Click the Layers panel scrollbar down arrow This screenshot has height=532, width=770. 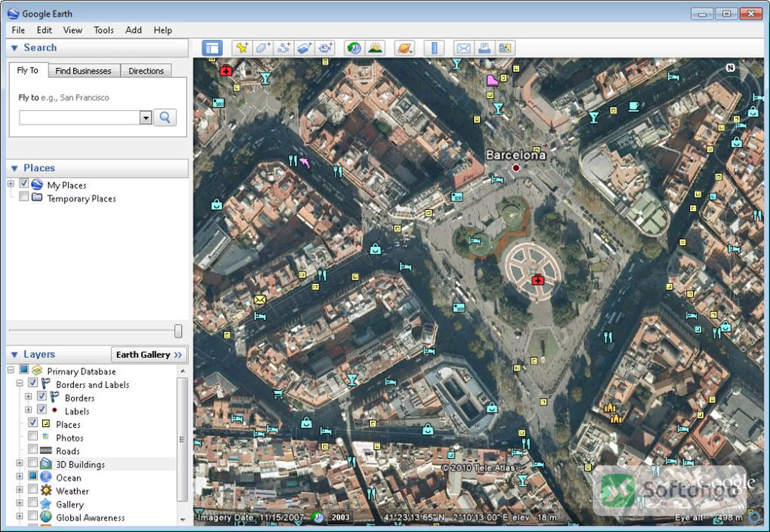point(182,520)
